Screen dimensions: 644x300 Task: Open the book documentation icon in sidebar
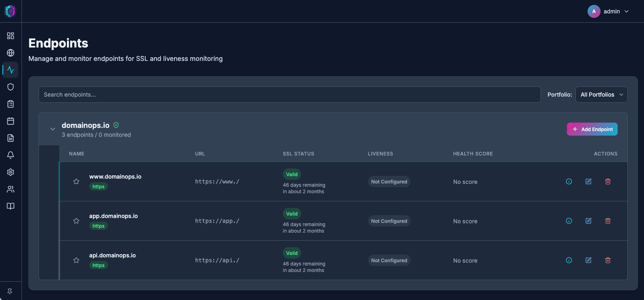pyautogui.click(x=11, y=206)
